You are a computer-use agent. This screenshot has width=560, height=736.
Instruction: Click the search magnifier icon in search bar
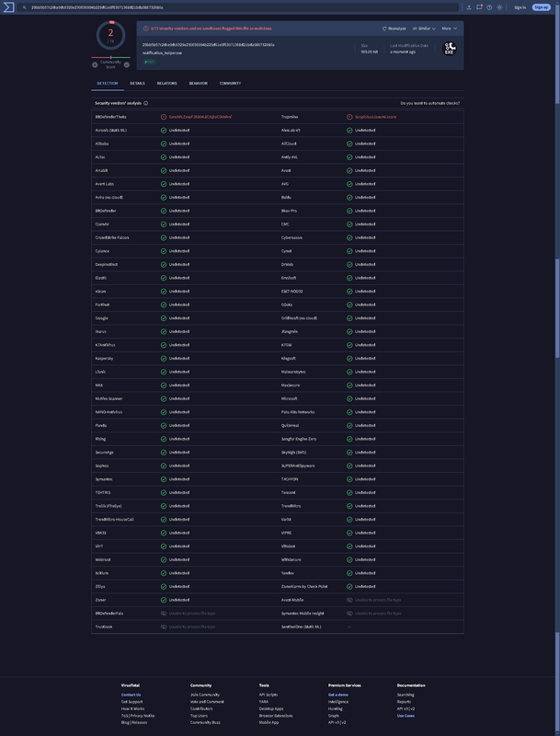(x=25, y=7)
